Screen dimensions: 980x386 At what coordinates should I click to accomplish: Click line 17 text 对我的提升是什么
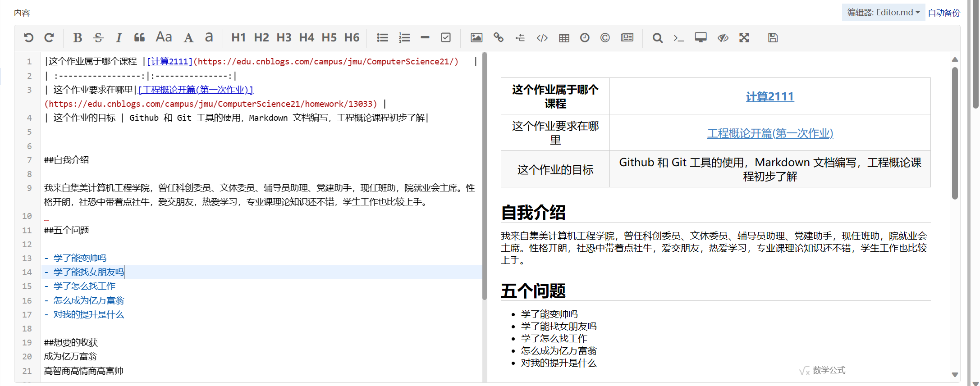pyautogui.click(x=88, y=314)
